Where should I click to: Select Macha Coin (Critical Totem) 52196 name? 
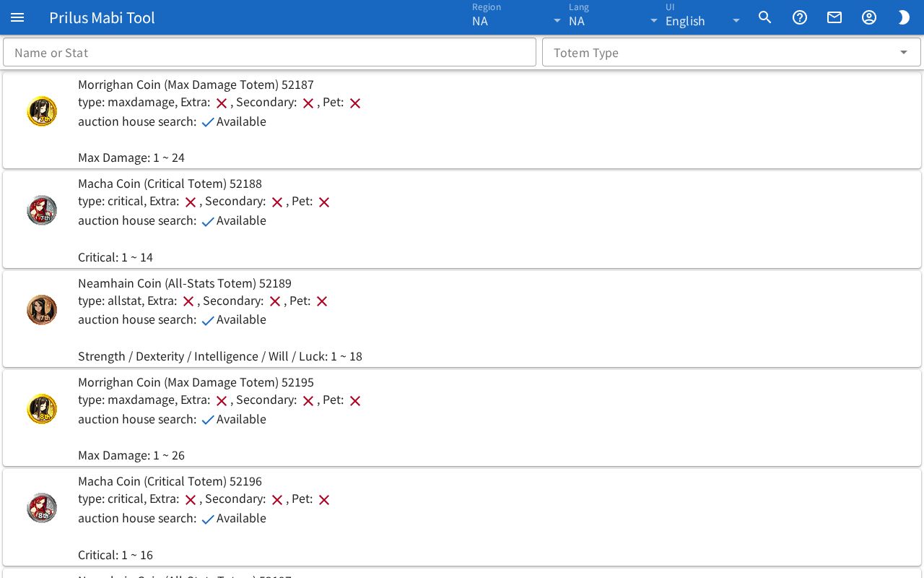point(170,481)
